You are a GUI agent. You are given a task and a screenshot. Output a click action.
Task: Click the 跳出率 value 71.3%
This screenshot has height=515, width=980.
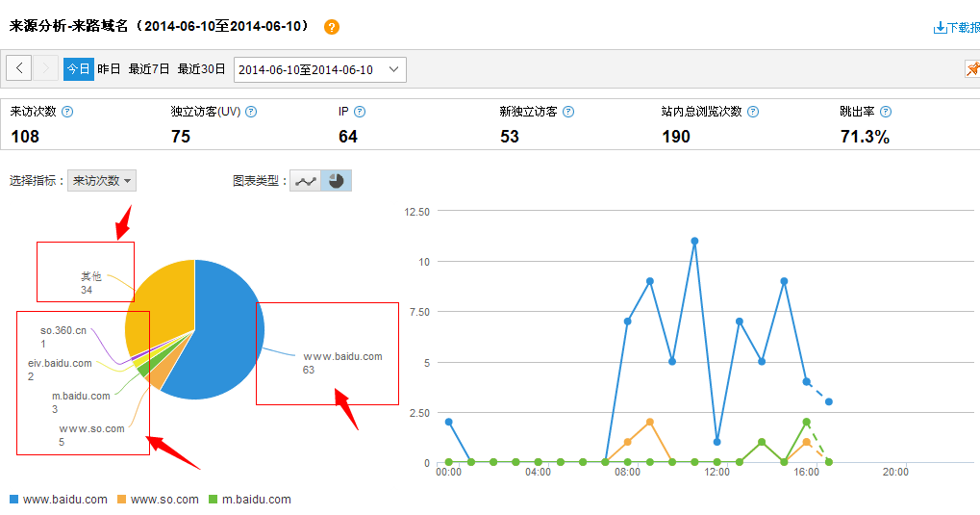[865, 137]
